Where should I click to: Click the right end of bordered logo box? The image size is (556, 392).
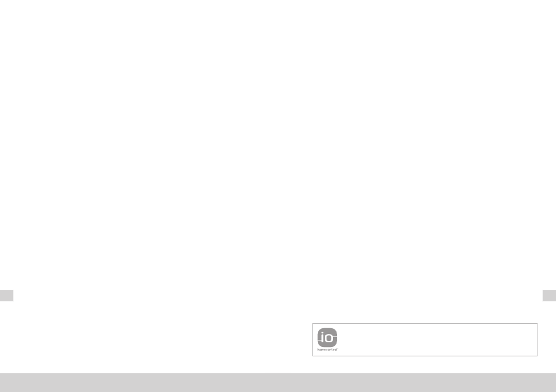[537, 339]
